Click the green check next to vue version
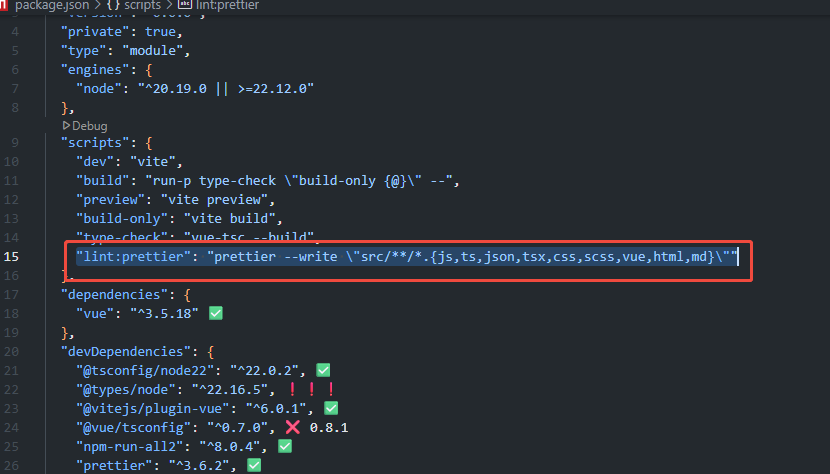This screenshot has width=830, height=474. pyautogui.click(x=216, y=313)
